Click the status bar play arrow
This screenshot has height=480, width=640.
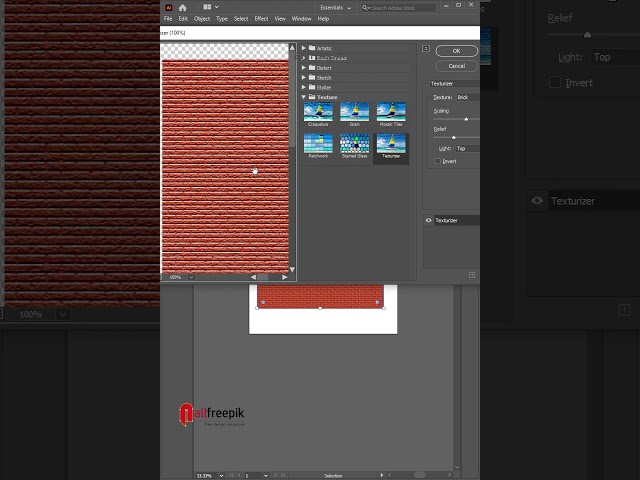pos(382,475)
